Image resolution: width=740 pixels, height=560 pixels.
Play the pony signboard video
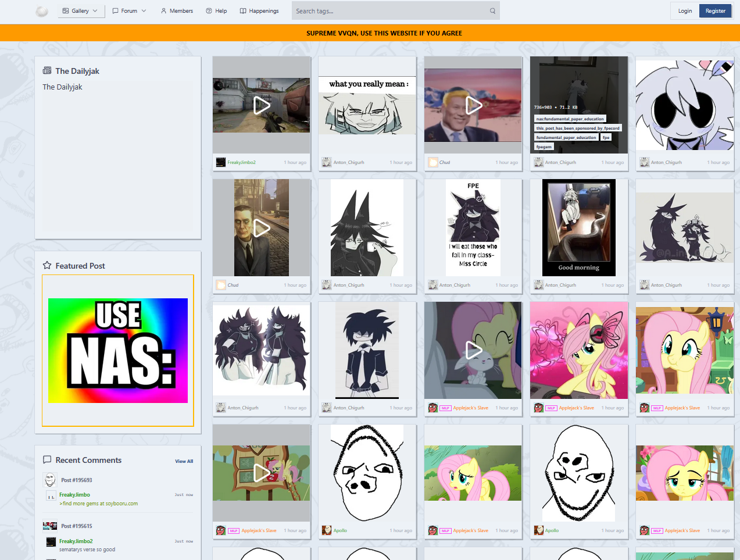tap(262, 473)
